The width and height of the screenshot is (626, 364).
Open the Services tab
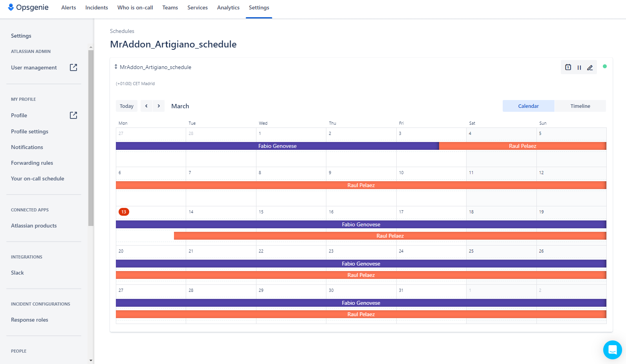point(198,7)
